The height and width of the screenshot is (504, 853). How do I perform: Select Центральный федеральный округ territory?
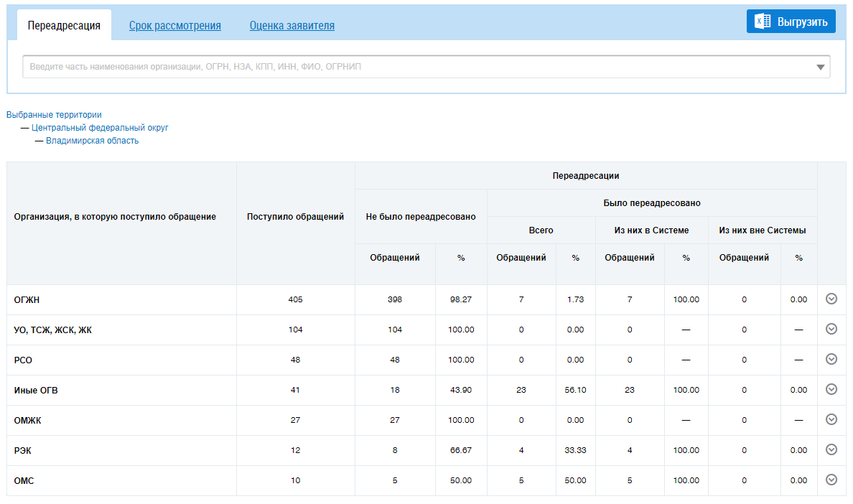100,128
